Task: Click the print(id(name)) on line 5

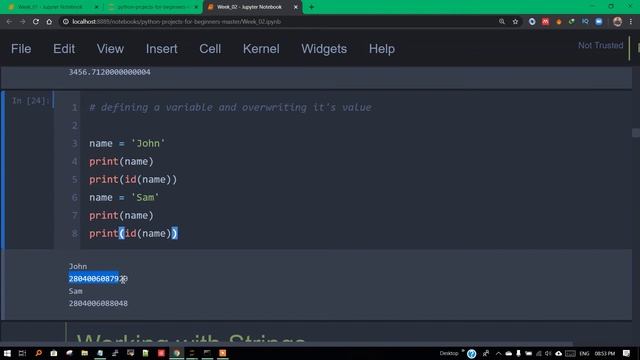Action: (133, 179)
